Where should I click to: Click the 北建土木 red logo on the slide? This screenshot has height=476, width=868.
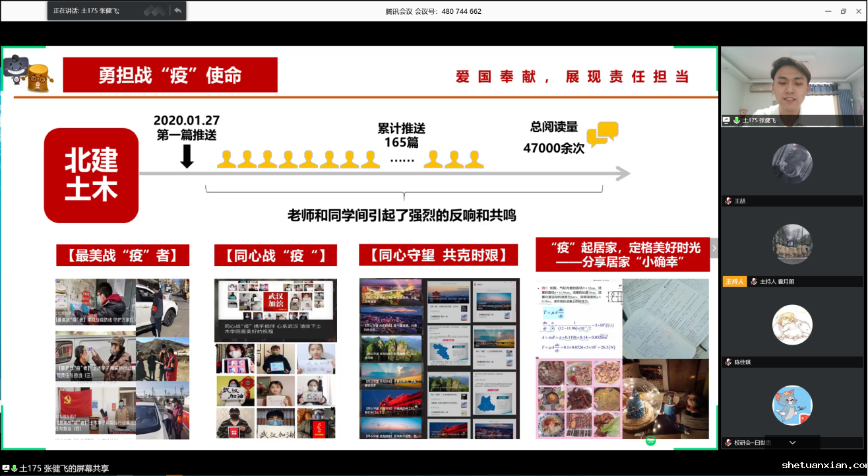91,175
